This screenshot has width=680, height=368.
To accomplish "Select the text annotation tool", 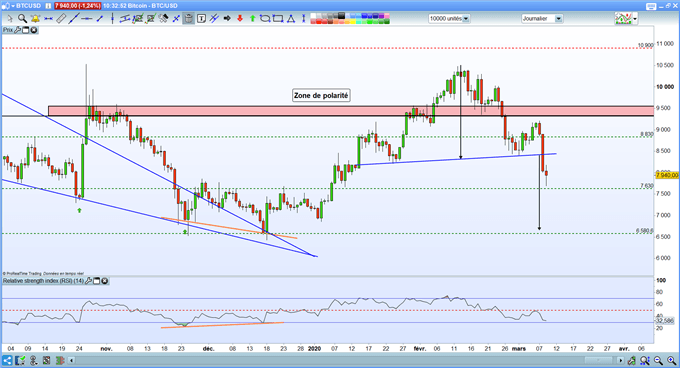I will [201, 18].
